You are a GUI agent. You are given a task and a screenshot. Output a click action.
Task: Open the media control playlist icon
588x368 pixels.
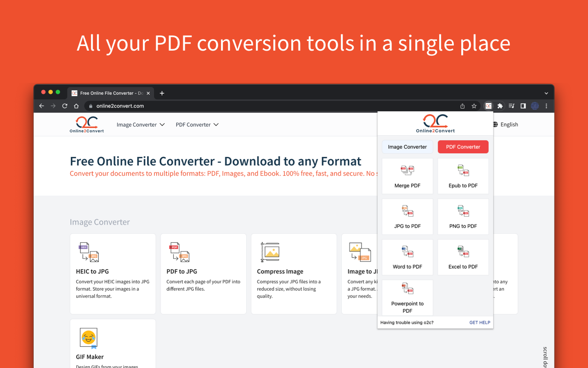[x=511, y=106]
